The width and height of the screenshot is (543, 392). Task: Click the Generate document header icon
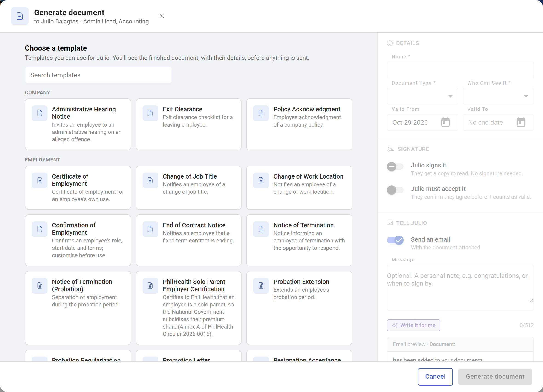point(20,16)
